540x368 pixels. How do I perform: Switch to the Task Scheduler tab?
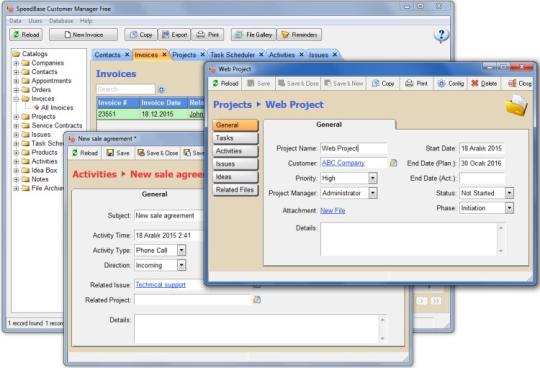tap(232, 55)
